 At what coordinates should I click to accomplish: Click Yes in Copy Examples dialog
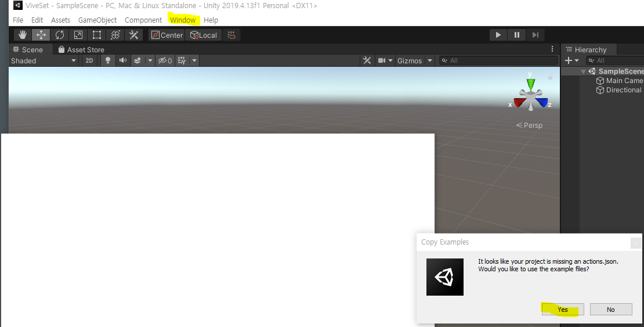click(563, 310)
